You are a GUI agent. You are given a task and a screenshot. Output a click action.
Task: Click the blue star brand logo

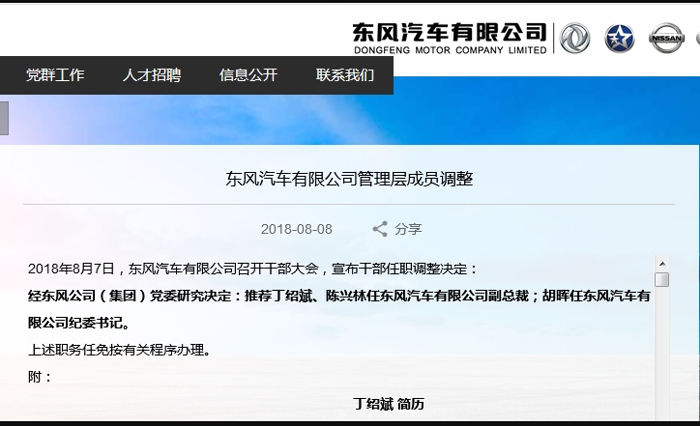tap(619, 38)
